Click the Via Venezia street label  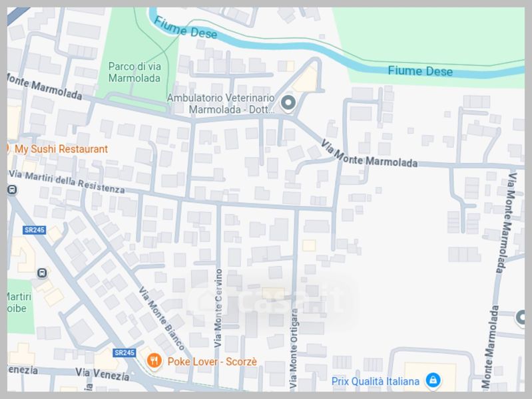102,374
